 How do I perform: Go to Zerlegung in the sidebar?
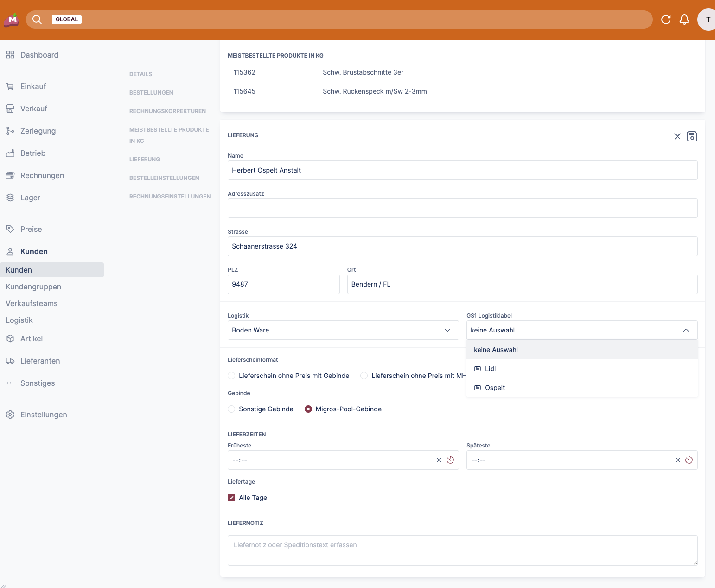38,131
